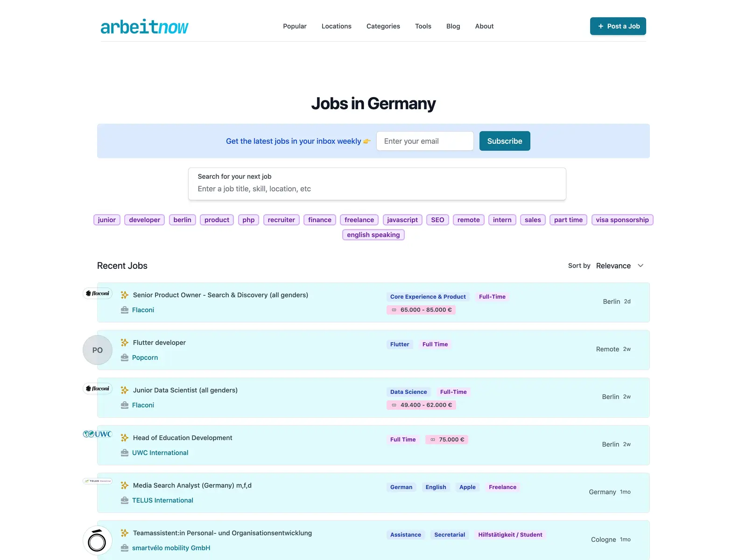Open the About page
The width and height of the screenshot is (747, 560).
pos(484,26)
